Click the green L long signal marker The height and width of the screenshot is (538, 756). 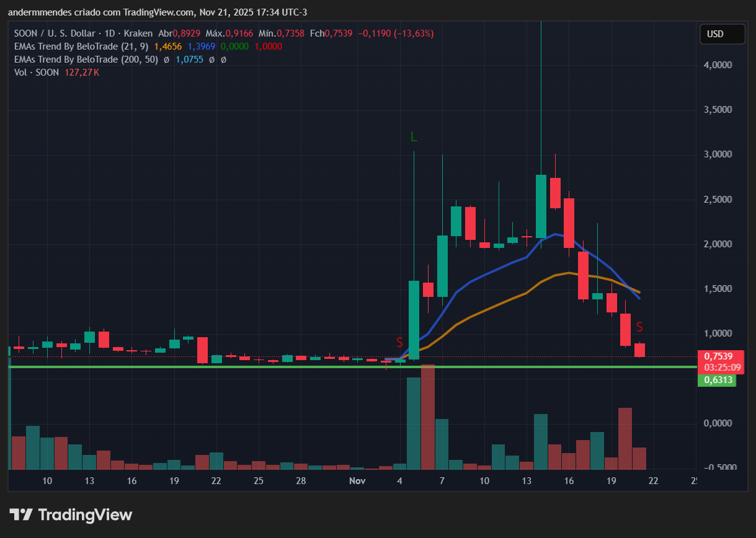point(414,135)
